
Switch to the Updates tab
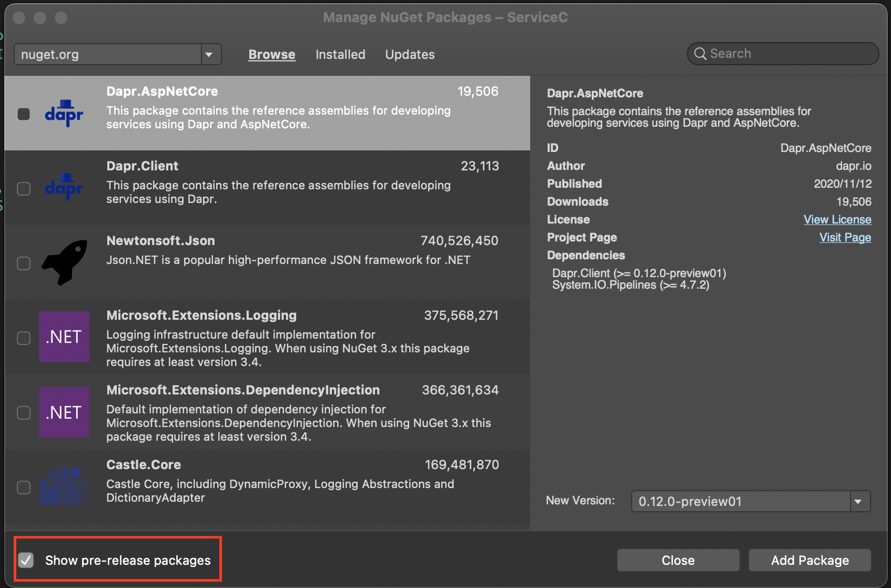coord(410,54)
